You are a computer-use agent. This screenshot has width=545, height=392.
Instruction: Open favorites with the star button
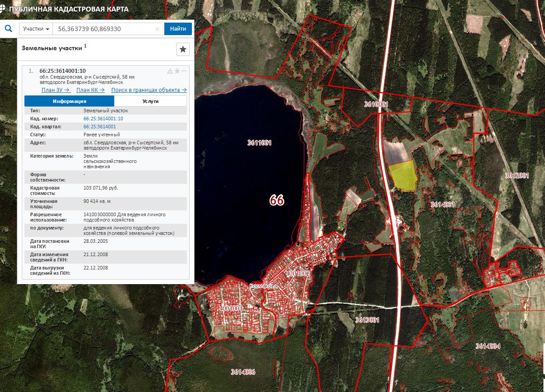(183, 49)
